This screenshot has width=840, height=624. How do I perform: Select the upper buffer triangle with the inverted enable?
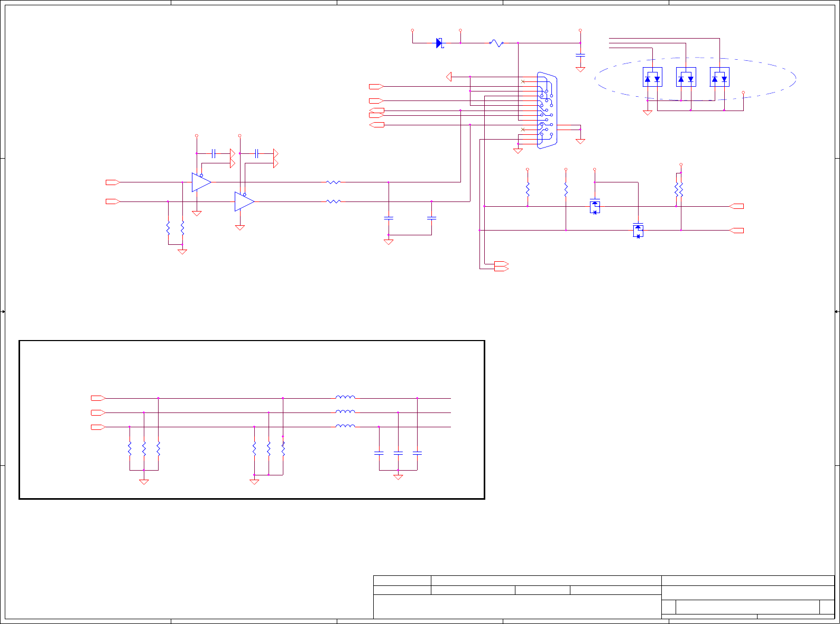[201, 182]
